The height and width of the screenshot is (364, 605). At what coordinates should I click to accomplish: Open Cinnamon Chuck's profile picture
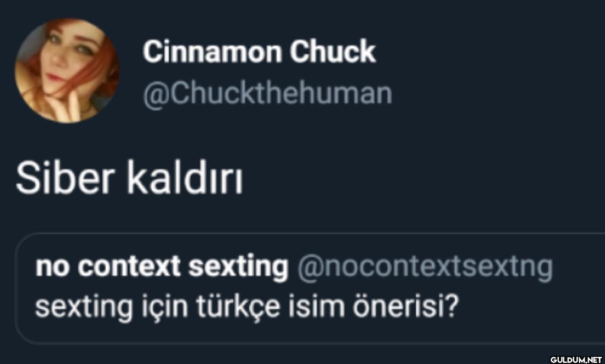(67, 70)
